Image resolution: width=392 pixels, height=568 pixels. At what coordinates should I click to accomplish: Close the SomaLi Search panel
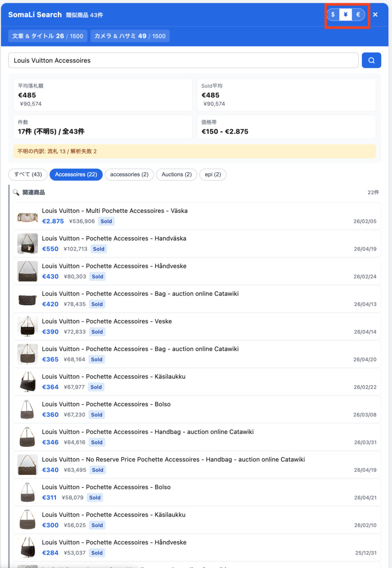375,15
